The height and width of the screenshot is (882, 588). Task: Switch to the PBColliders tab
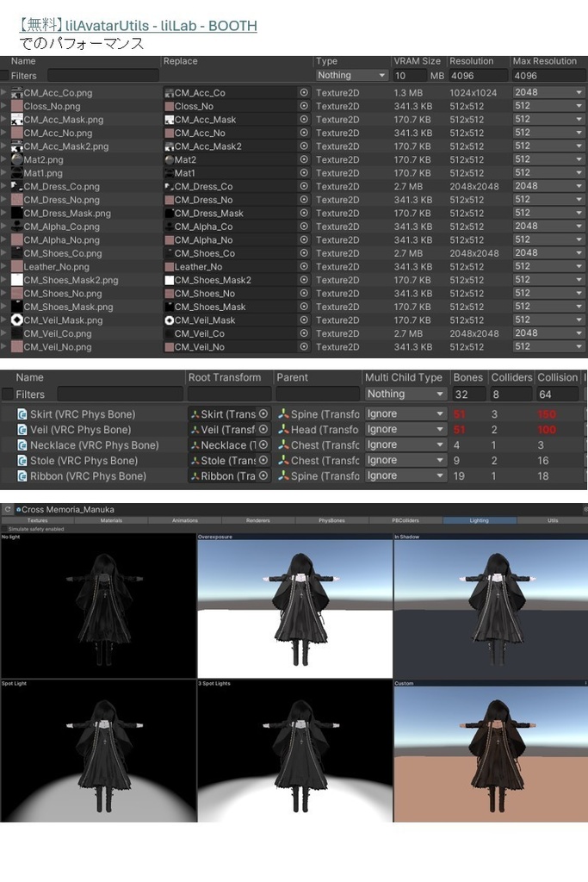pyautogui.click(x=405, y=520)
